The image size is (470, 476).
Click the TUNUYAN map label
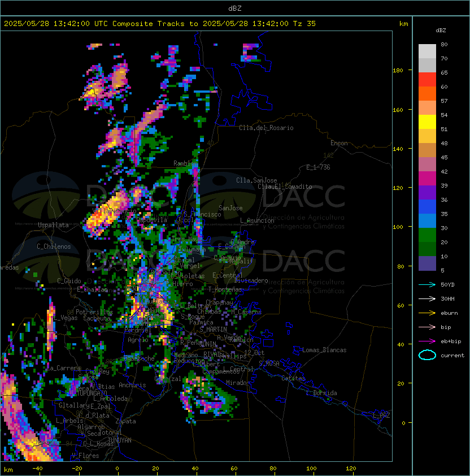pos(120,440)
